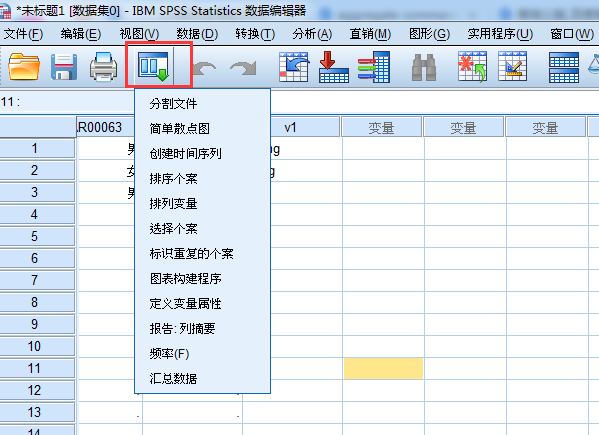This screenshot has width=599, height=435.
Task: Click the Split file icon
Action: click(564, 67)
